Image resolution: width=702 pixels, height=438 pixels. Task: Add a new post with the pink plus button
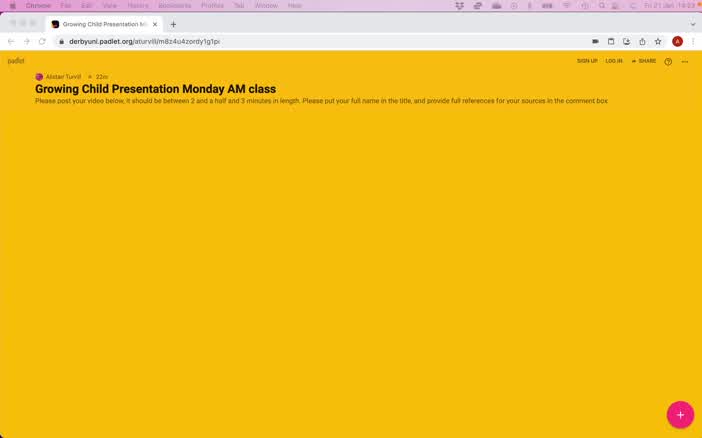[680, 415]
